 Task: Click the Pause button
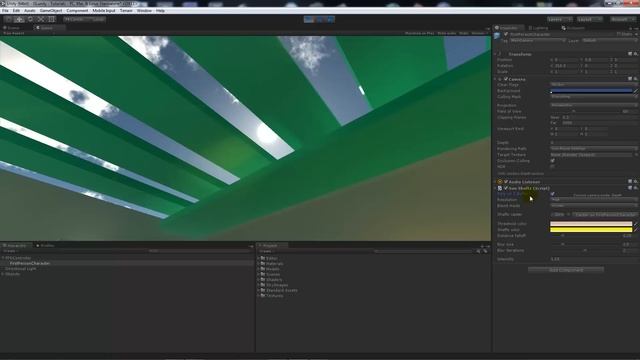point(320,19)
